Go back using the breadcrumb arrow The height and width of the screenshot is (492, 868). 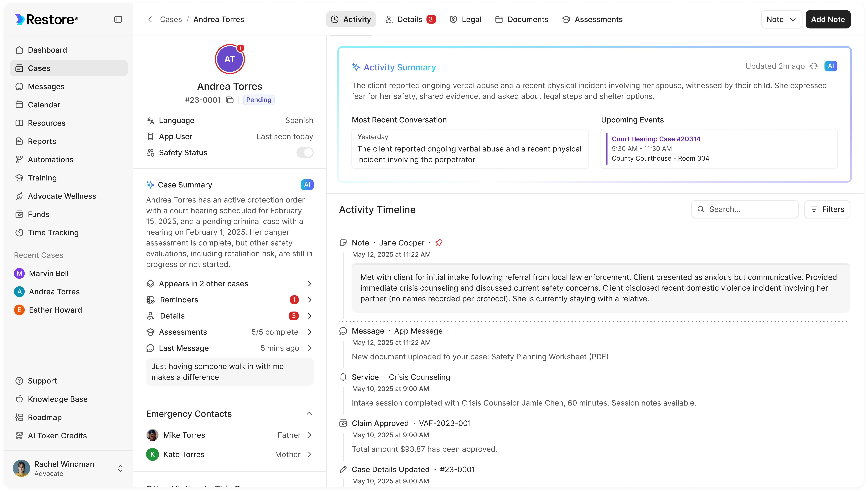click(x=150, y=19)
